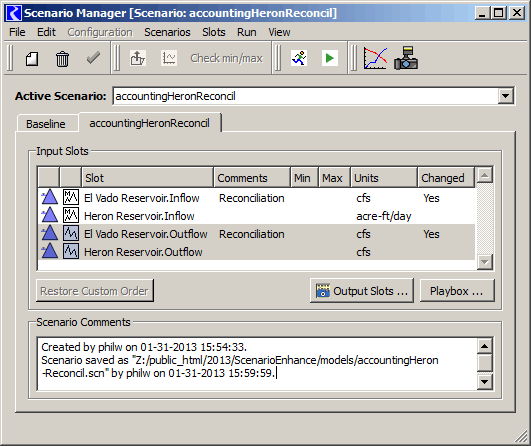Open the Scenarios menu
Viewport: 531px width, 446px height.
pos(167,32)
